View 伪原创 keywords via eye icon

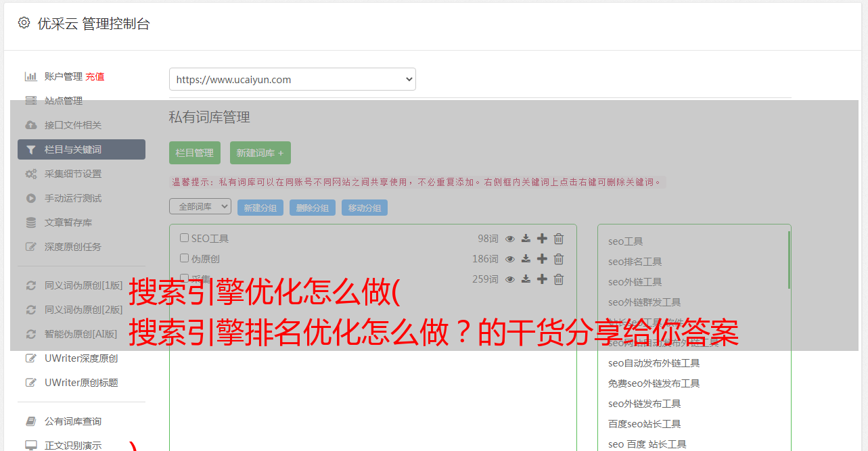click(510, 259)
